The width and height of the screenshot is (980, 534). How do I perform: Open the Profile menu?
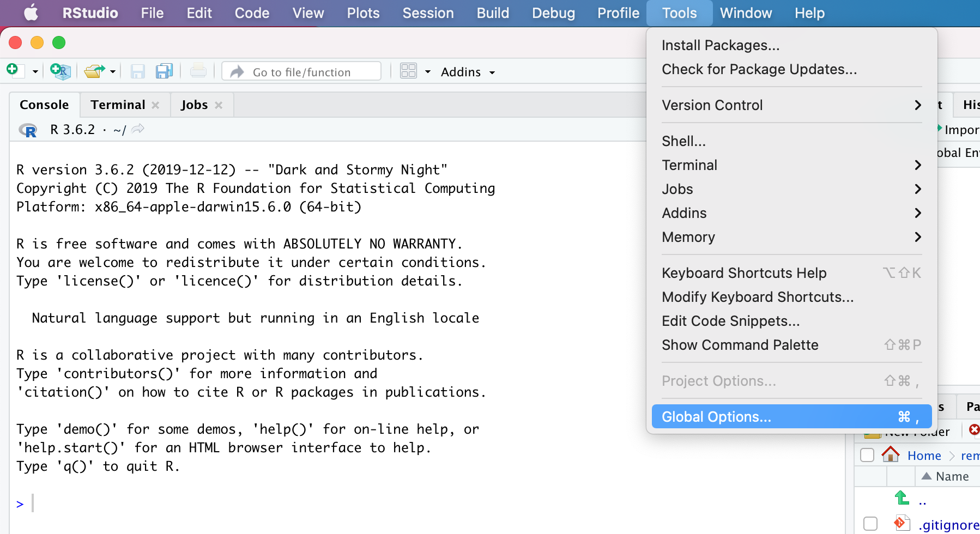(618, 13)
